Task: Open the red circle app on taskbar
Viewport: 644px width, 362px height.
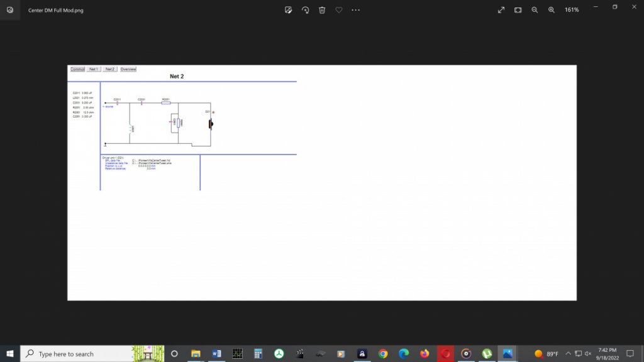Action: (x=446, y=353)
